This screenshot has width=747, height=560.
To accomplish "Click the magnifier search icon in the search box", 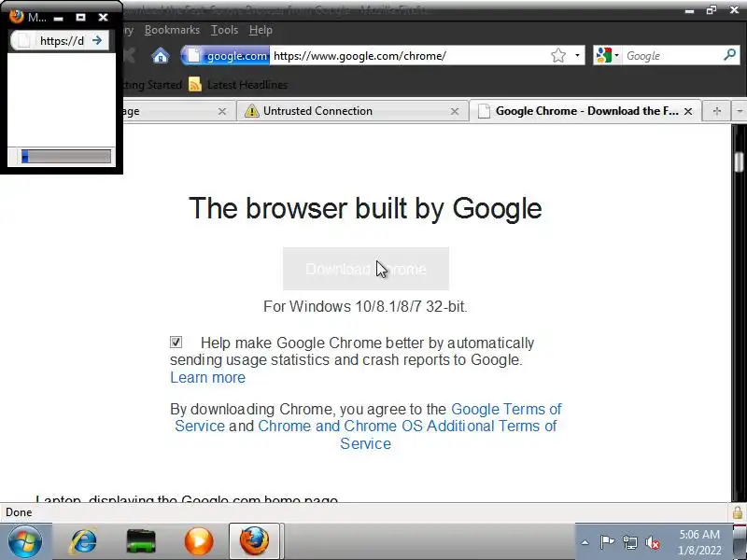I will [x=729, y=55].
